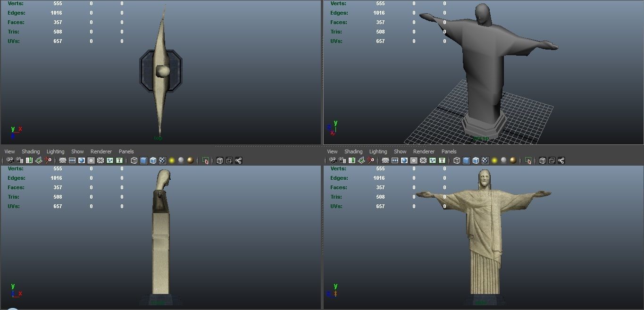Click the image plane icon in the persp panel
The height and width of the screenshot is (310, 644).
pos(360,160)
